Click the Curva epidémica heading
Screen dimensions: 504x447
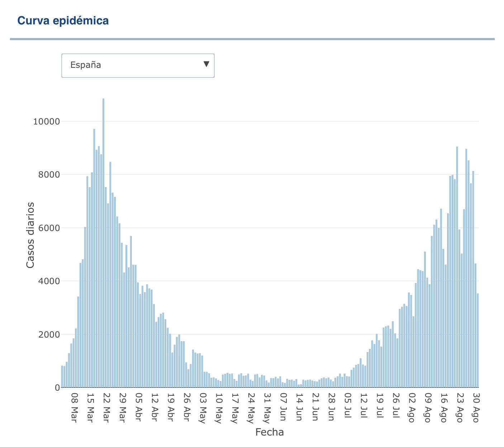pyautogui.click(x=63, y=21)
